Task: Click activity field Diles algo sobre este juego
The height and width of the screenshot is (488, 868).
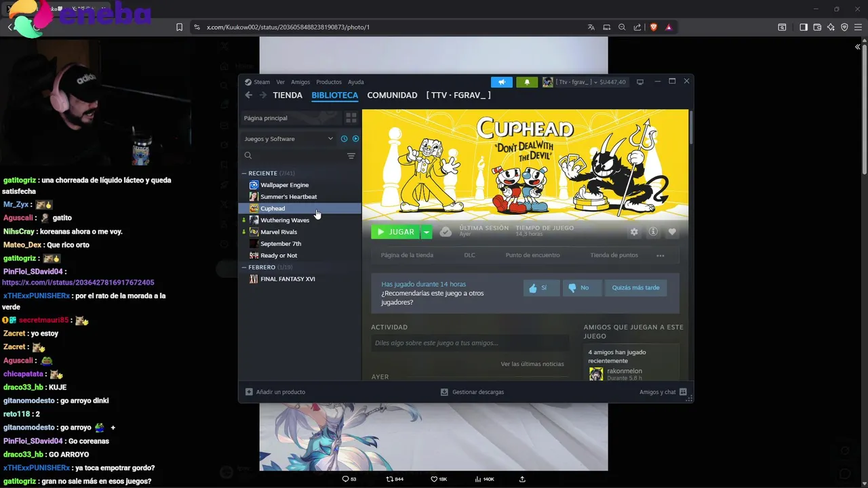Action: (x=470, y=343)
